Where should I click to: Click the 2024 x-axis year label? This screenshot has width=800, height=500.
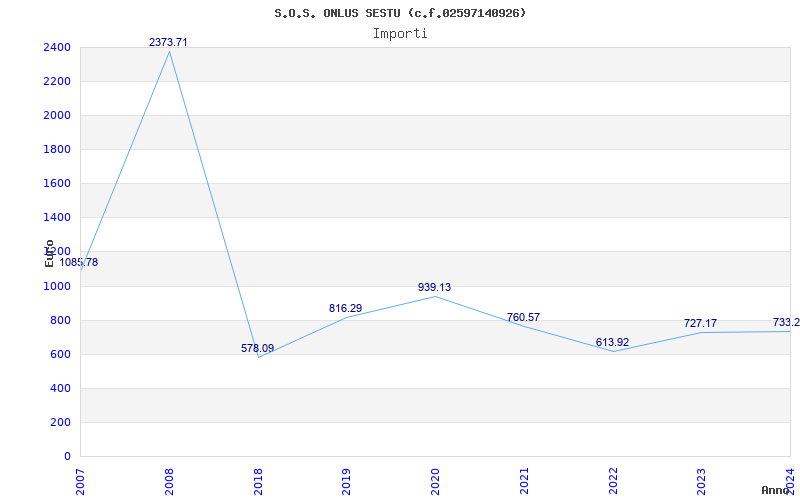[790, 481]
